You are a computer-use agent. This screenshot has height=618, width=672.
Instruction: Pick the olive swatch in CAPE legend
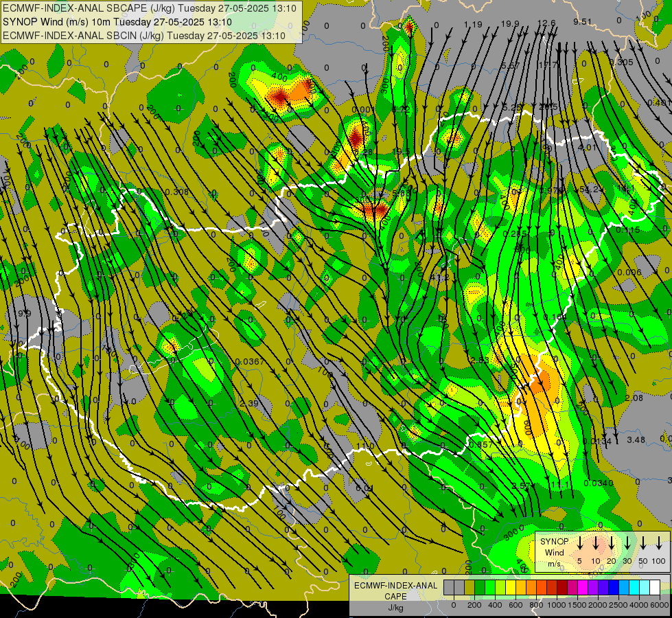[x=470, y=588]
